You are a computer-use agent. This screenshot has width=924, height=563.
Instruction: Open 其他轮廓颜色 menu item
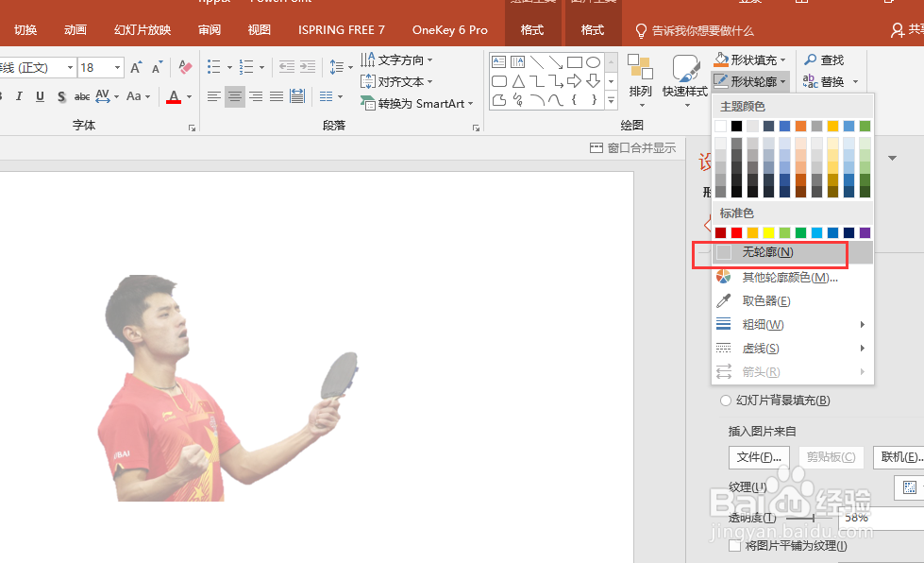[x=793, y=277]
